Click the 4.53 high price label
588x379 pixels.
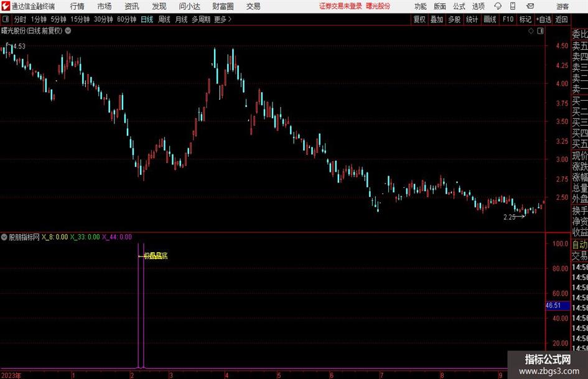[x=19, y=46]
